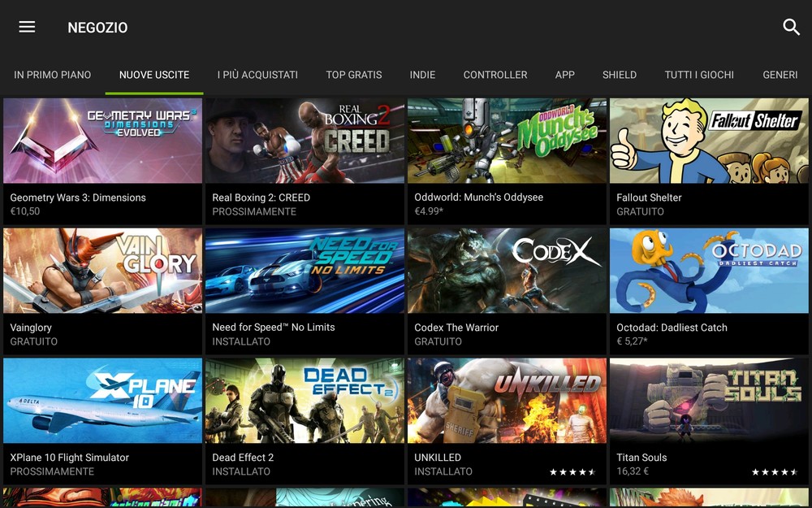Screen dimensions: 812x508
Task: Click the €4.99* price label
Action: (x=428, y=211)
